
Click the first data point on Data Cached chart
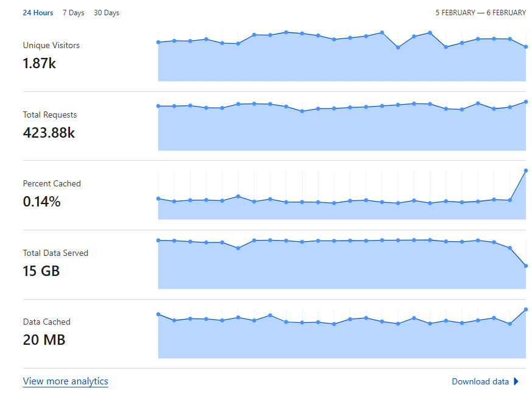158,314
